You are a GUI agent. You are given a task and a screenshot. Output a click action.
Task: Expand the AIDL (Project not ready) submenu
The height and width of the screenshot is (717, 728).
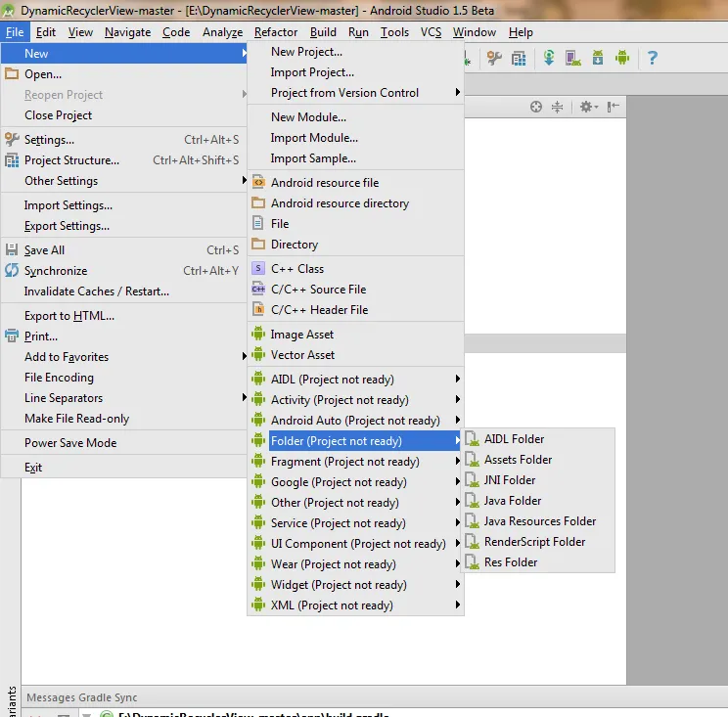click(355, 380)
